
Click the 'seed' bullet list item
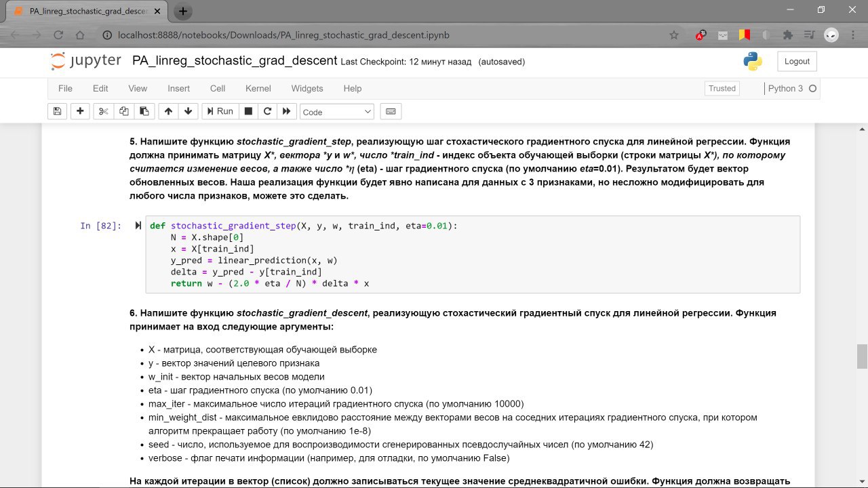[x=401, y=445]
